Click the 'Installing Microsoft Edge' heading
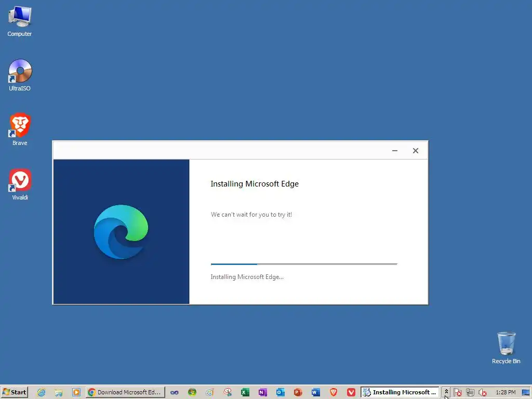The width and height of the screenshot is (532, 399). click(255, 184)
